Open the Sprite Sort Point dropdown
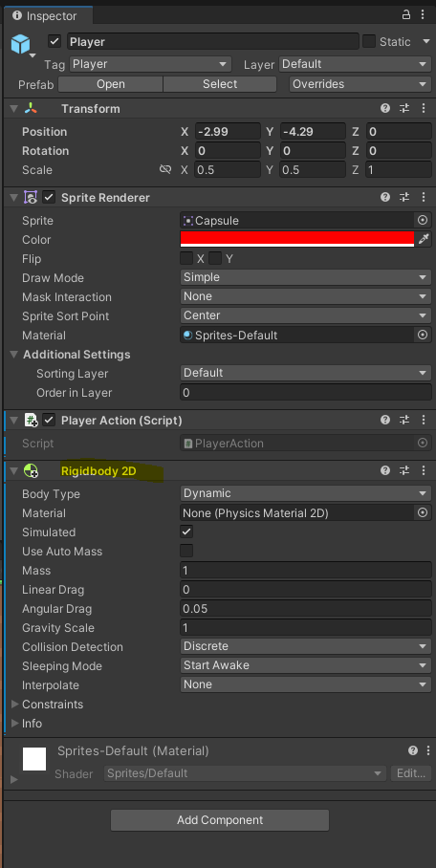The height and width of the screenshot is (868, 436). pos(306,315)
